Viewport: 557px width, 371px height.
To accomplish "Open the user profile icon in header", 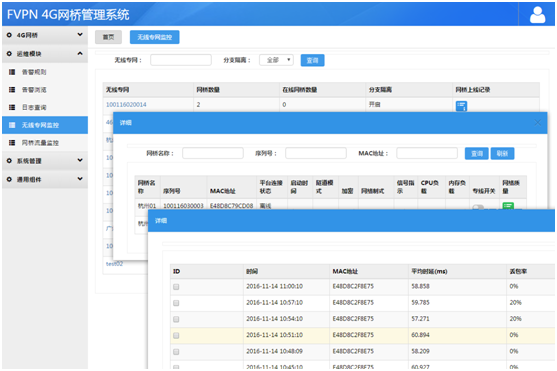I will [x=537, y=15].
